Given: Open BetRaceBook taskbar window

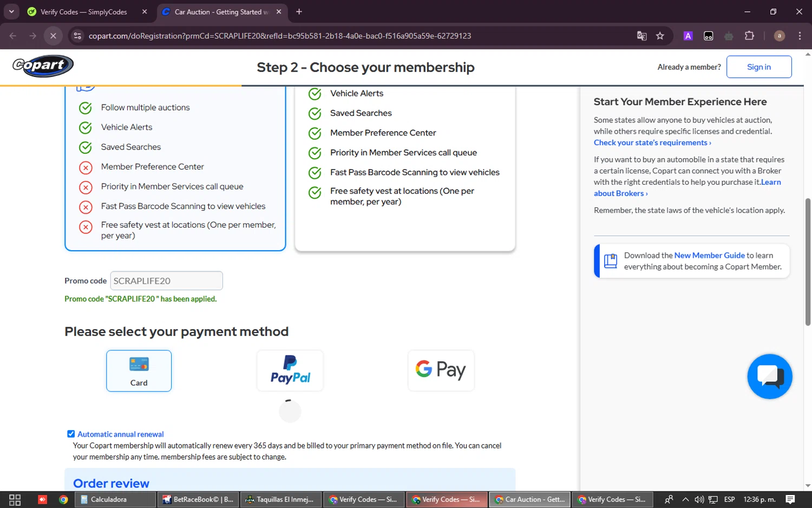Looking at the screenshot, I should (x=198, y=499).
